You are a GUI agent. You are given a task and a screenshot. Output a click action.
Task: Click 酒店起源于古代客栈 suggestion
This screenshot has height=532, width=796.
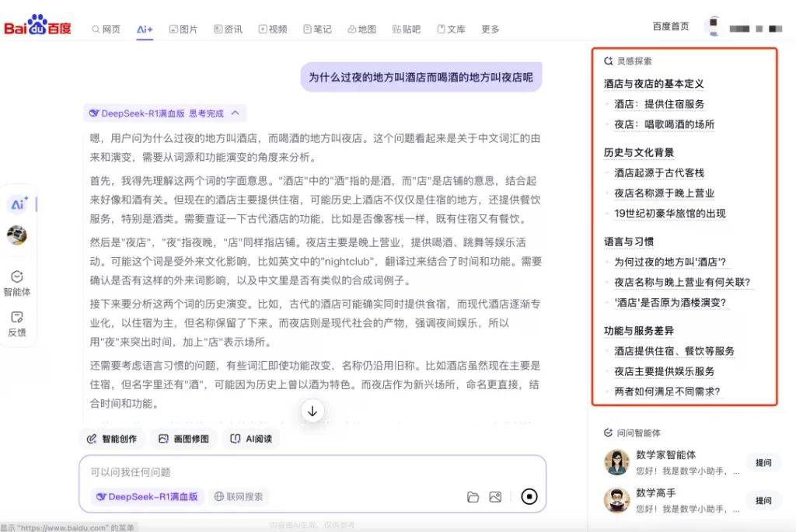659,173
